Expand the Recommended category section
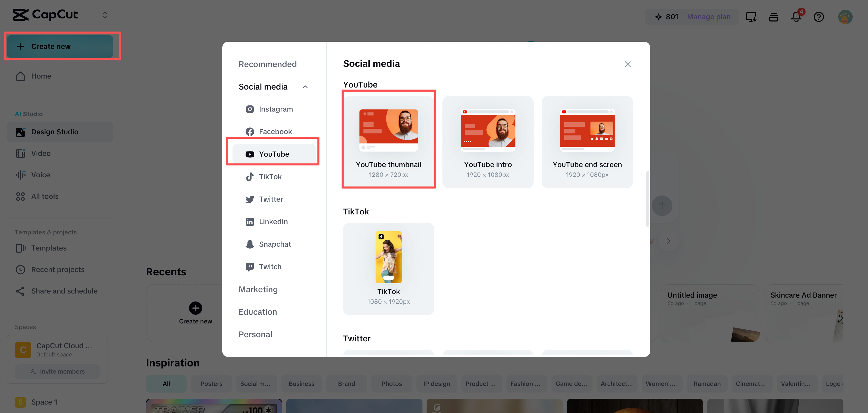The image size is (868, 413). point(268,64)
